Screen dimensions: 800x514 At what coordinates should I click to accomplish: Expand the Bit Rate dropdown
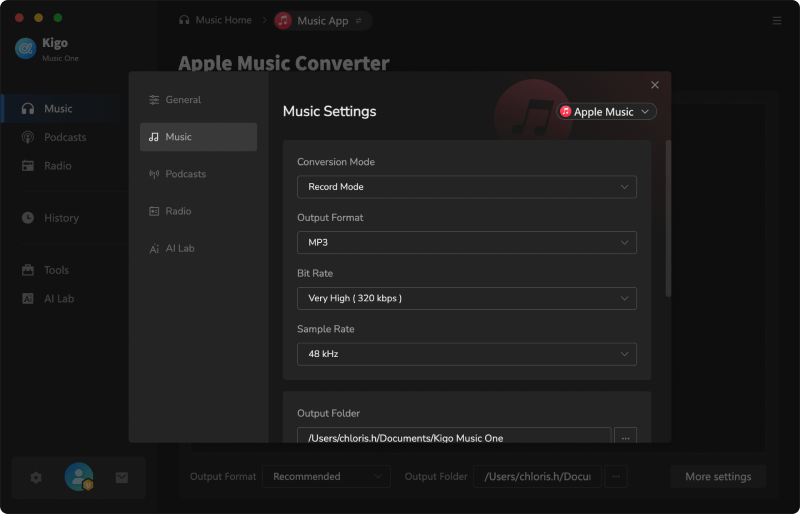coord(466,298)
